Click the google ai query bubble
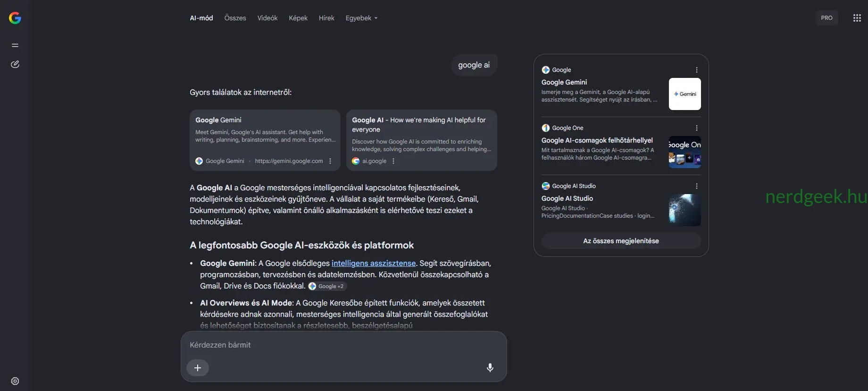The height and width of the screenshot is (391, 868). 474,65
